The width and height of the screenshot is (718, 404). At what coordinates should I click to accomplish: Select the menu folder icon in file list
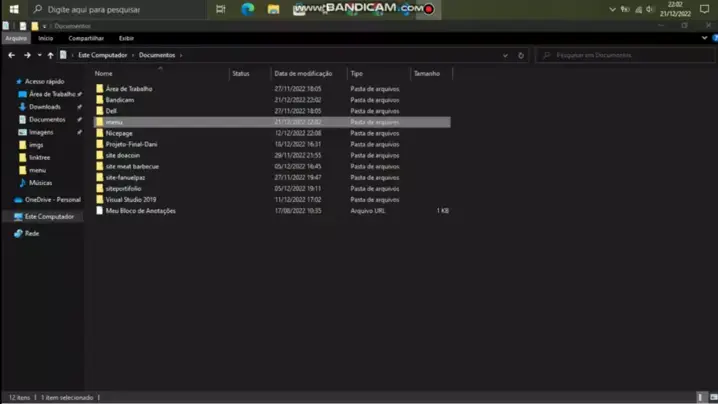click(100, 122)
